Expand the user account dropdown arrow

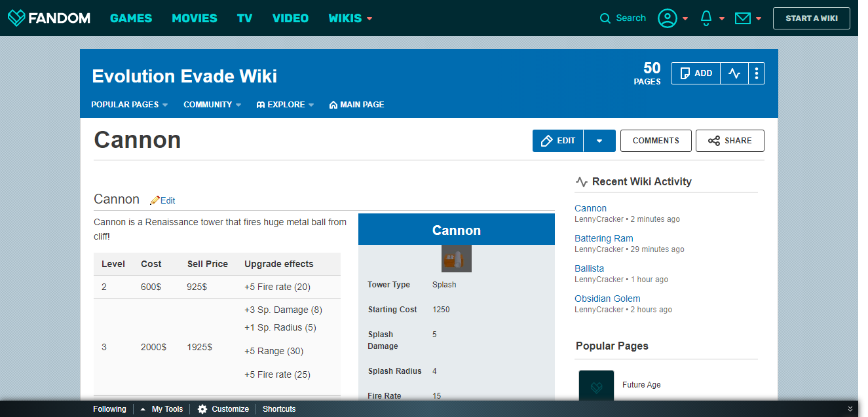[x=685, y=18]
